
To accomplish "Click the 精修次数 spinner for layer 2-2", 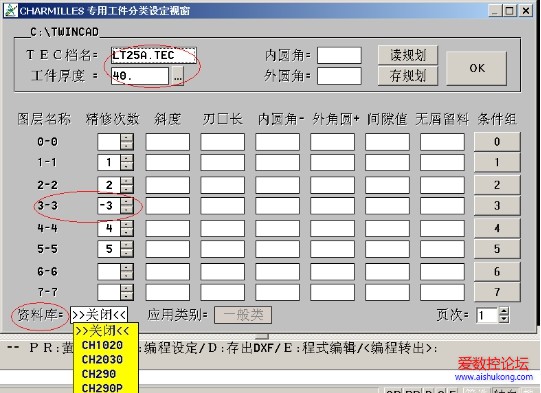I will pyautogui.click(x=127, y=185).
